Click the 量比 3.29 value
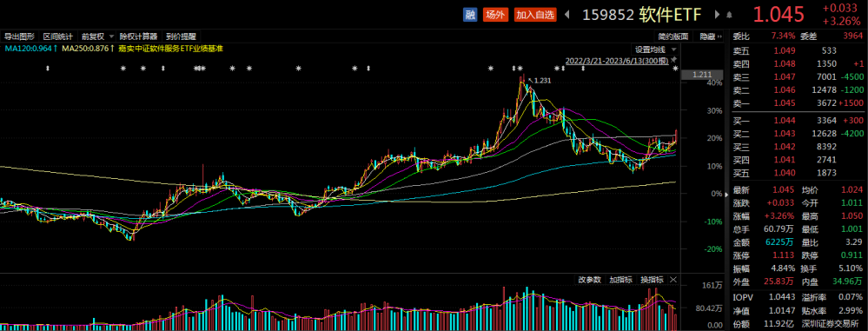Viewport: 868px width, 331px height. pos(853,243)
